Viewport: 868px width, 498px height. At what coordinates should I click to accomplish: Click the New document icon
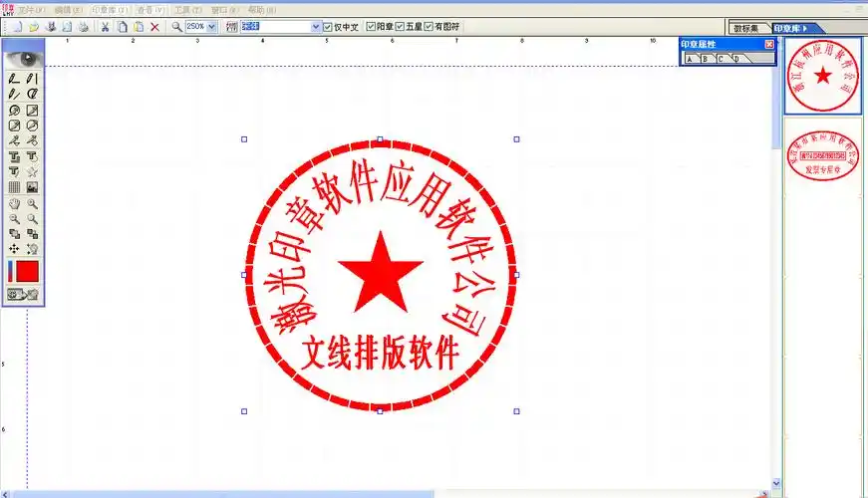(17, 27)
